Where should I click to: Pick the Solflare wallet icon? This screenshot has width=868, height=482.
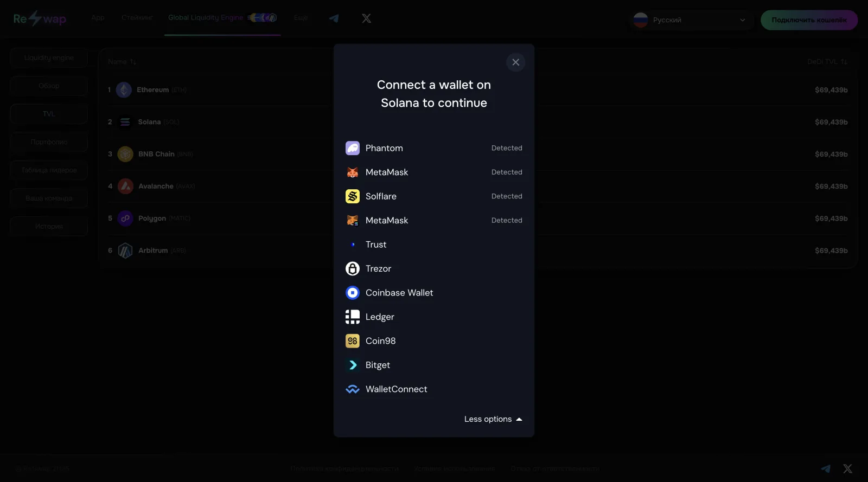[353, 196]
